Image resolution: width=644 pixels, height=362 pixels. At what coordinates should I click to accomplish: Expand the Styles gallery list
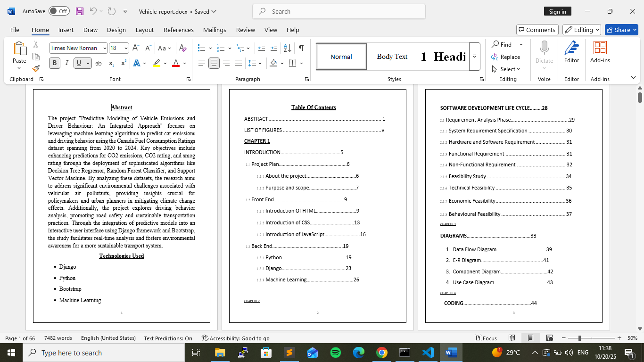(x=475, y=56)
